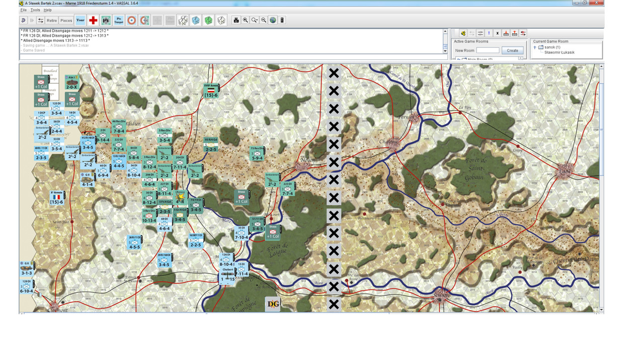Click the DG logo marker on map

click(x=273, y=304)
